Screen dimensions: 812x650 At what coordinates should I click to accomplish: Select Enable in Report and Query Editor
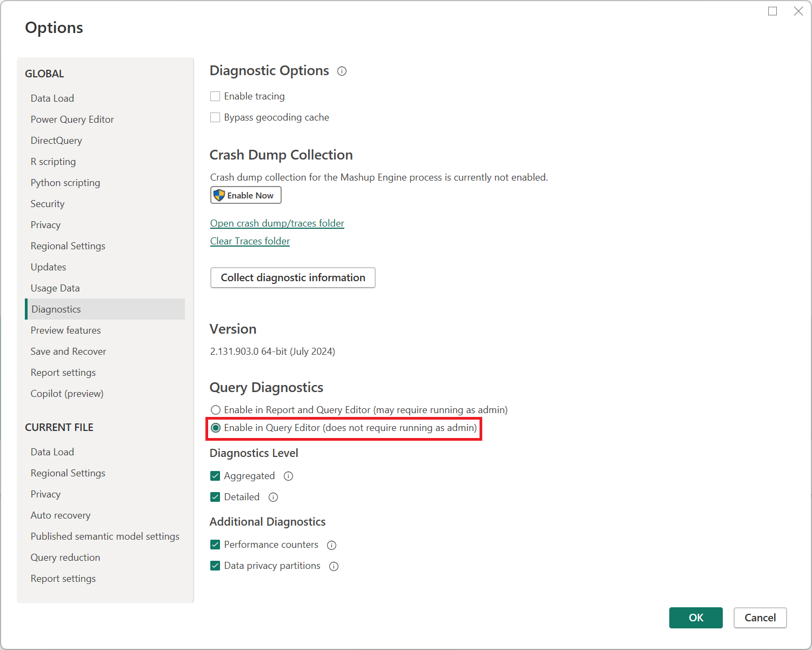tap(216, 410)
